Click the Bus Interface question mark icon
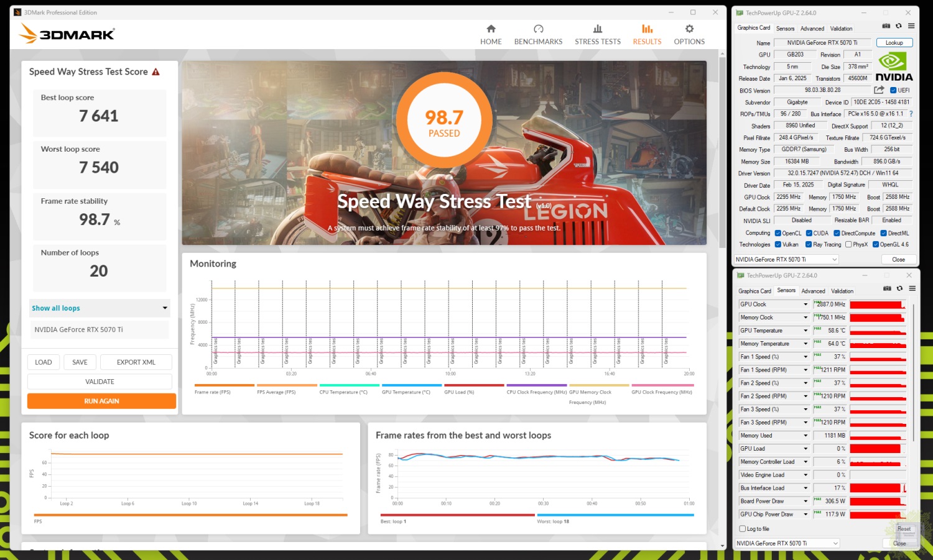 click(x=911, y=114)
